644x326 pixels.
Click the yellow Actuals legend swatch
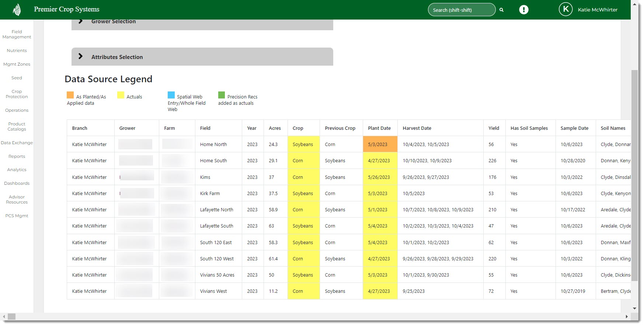(121, 95)
